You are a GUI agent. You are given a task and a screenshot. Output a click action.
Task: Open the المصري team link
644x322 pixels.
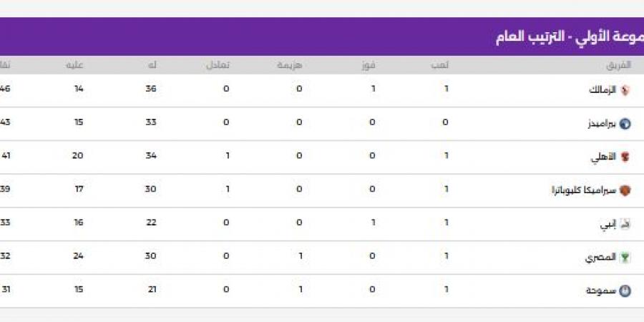(600, 258)
